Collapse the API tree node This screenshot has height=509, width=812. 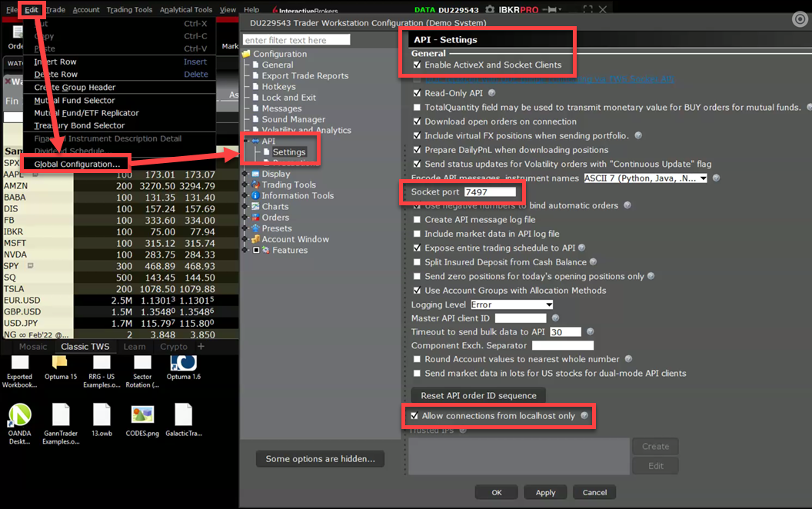(245, 141)
